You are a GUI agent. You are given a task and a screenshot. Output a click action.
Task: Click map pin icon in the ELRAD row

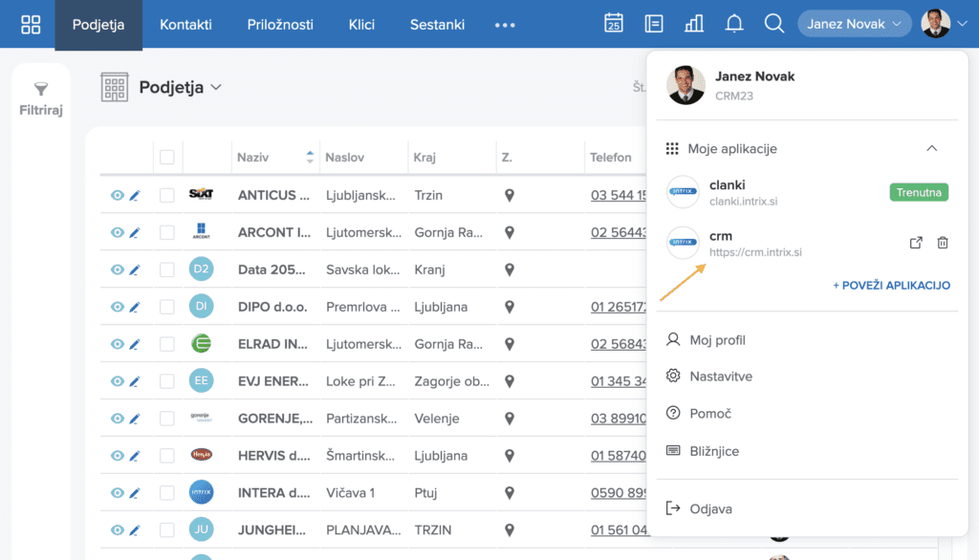[x=510, y=344]
